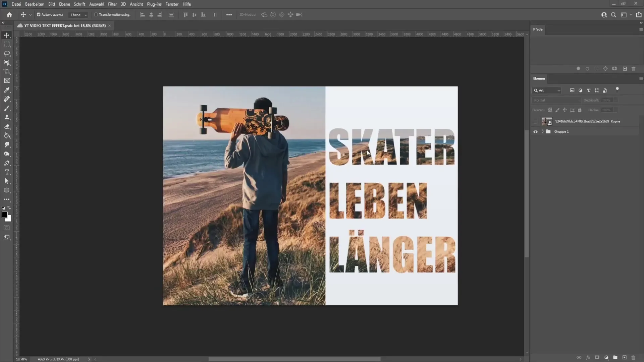Open the Move tool preset dropdown arrow
Viewport: 644px width, 362px height.
(x=30, y=15)
